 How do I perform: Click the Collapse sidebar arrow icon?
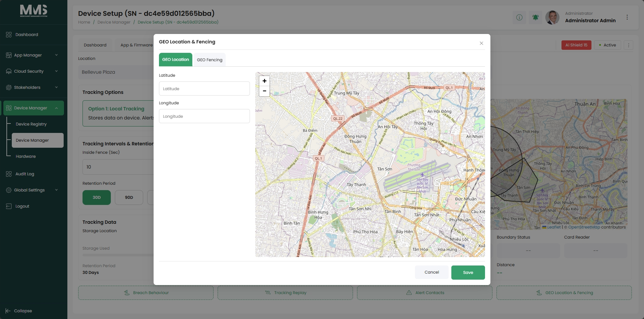tap(8, 311)
